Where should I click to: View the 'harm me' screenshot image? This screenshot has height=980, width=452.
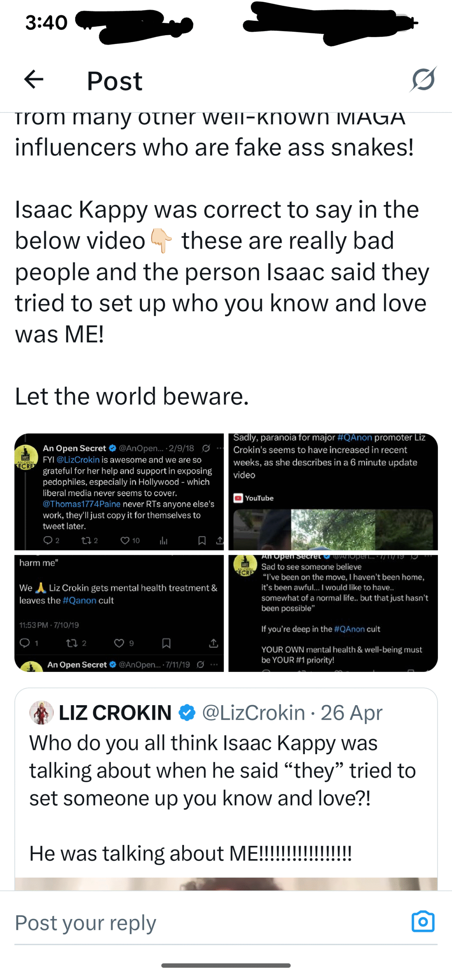tap(119, 613)
